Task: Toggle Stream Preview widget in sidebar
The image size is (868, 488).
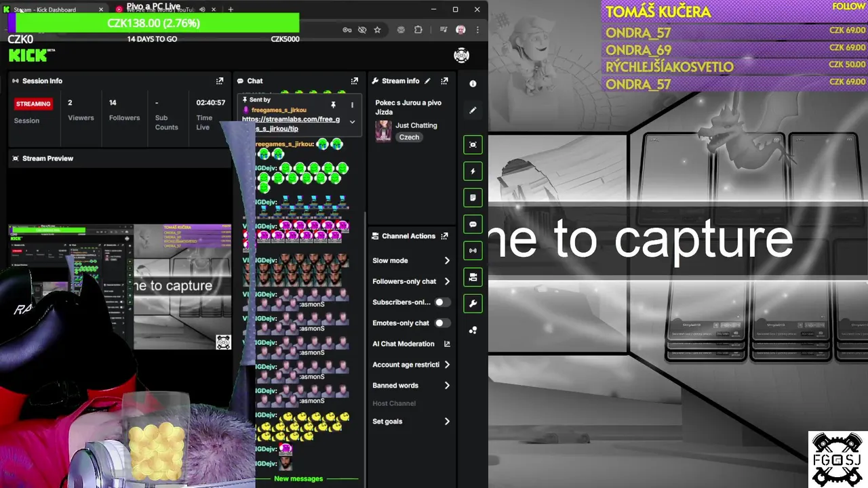Action: [x=473, y=144]
